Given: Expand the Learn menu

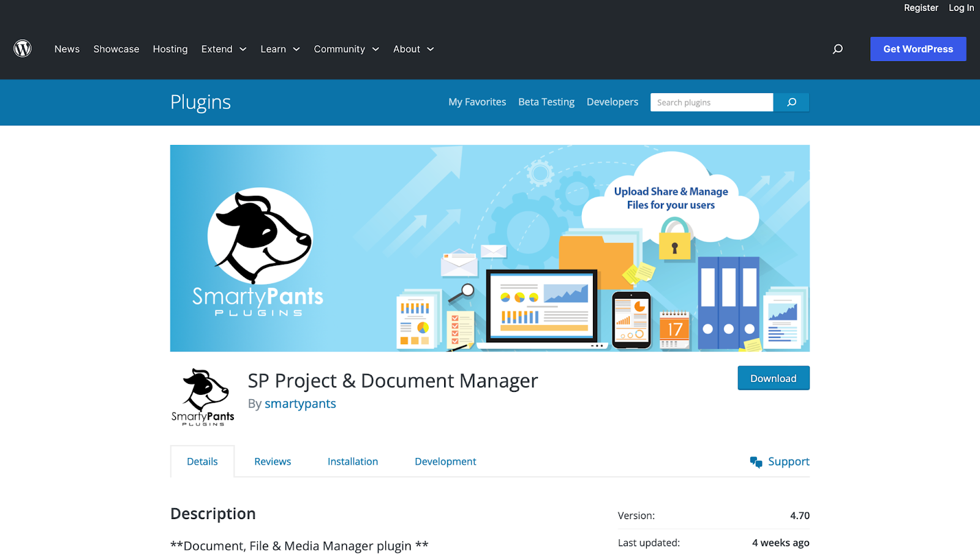Looking at the screenshot, I should click(280, 49).
